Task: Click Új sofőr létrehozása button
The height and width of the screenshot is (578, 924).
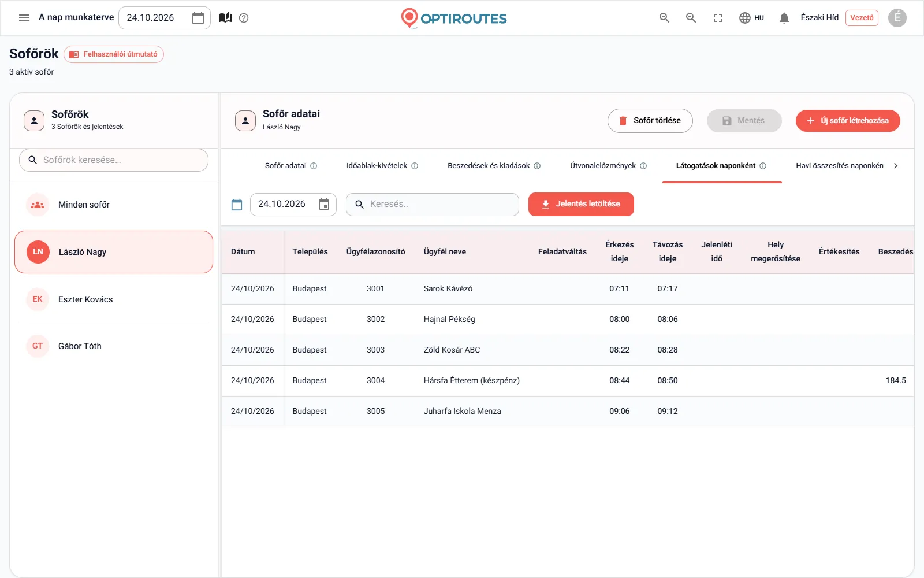Action: [x=848, y=121]
